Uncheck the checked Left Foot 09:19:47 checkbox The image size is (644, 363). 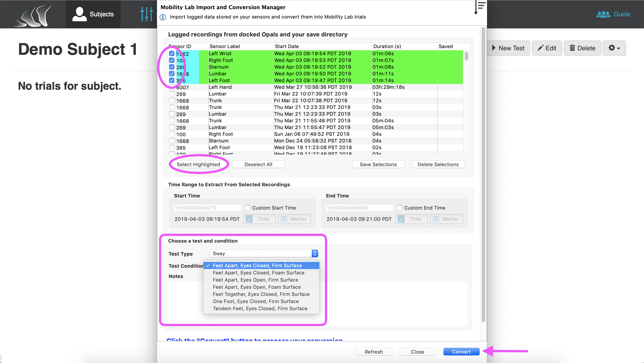(172, 81)
